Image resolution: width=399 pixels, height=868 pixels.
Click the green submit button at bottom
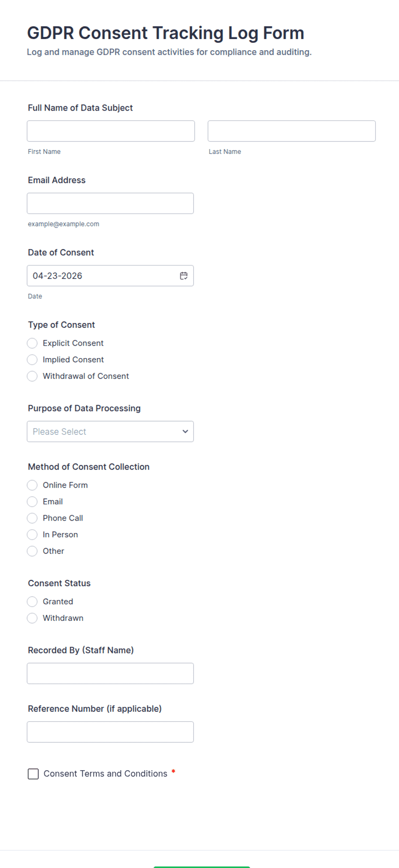pos(202,866)
